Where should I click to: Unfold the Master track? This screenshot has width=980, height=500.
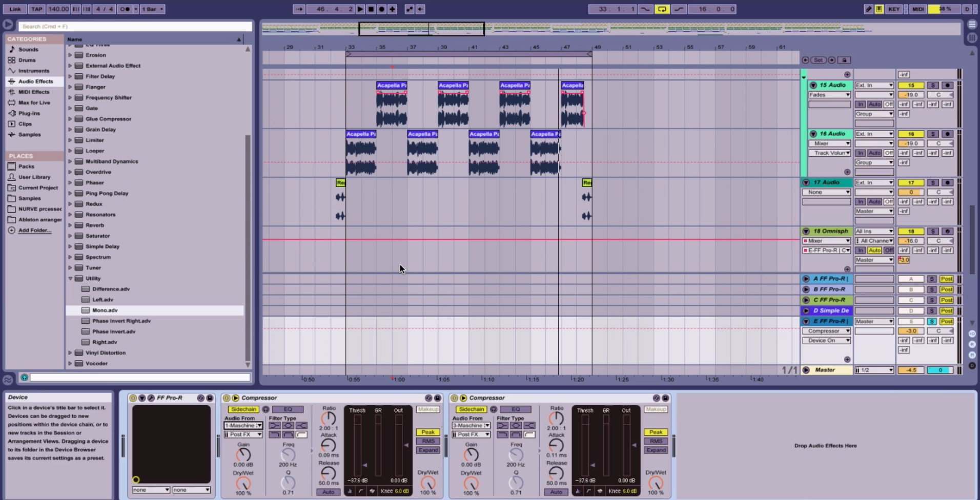click(x=806, y=370)
